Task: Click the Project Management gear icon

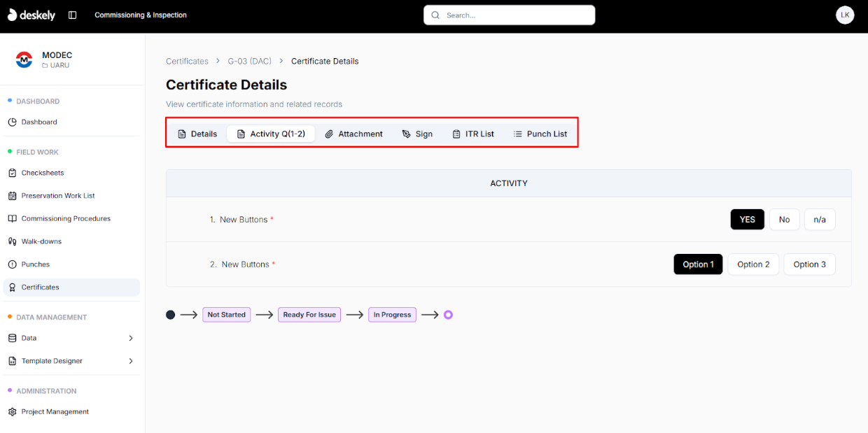Action: (12, 412)
